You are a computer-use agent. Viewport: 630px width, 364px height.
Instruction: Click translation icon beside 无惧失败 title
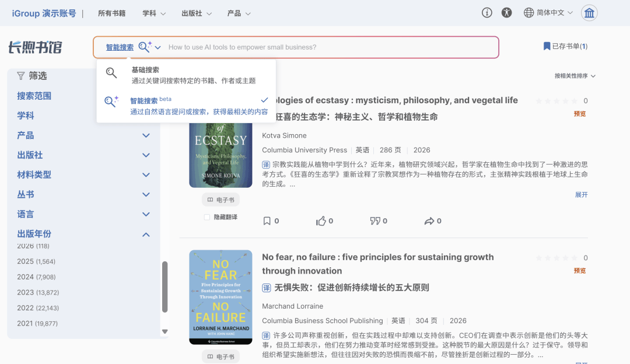point(267,288)
